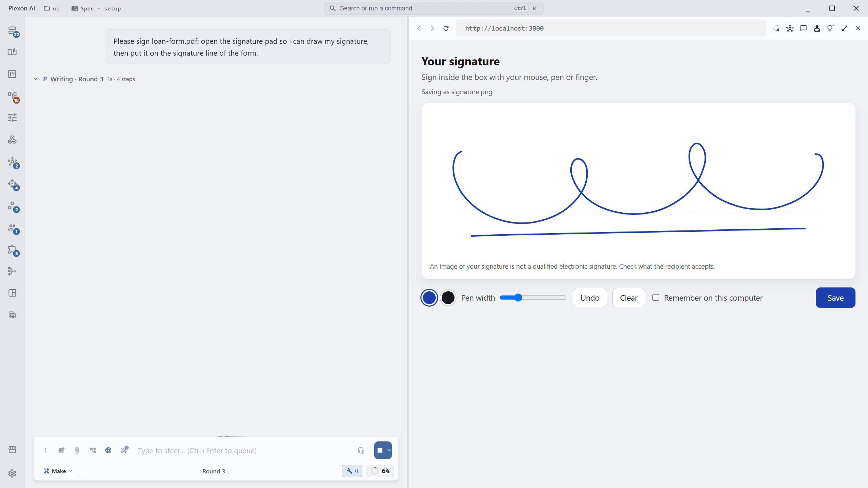Close the browser preview pane
The image size is (868, 488).
tap(858, 29)
